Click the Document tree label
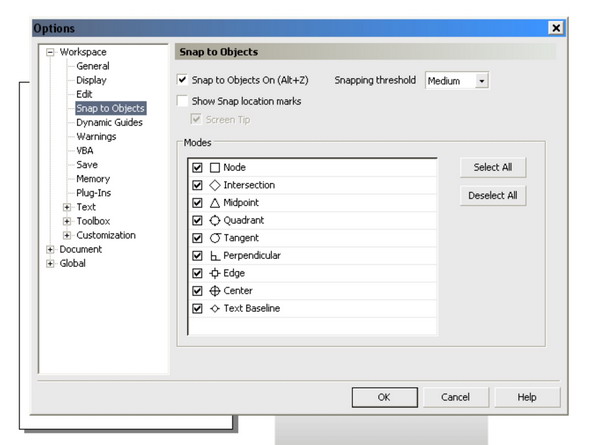600x445 pixels. 80,249
